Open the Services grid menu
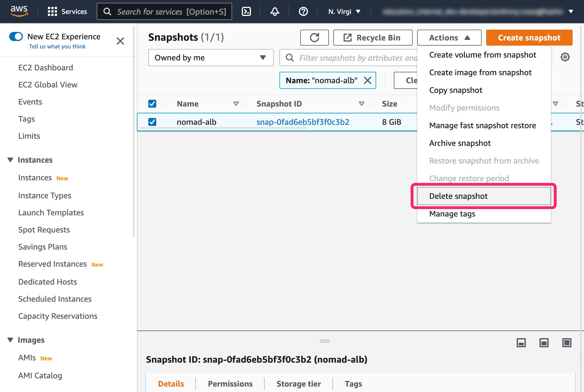Image resolution: width=584 pixels, height=392 pixels. point(53,11)
